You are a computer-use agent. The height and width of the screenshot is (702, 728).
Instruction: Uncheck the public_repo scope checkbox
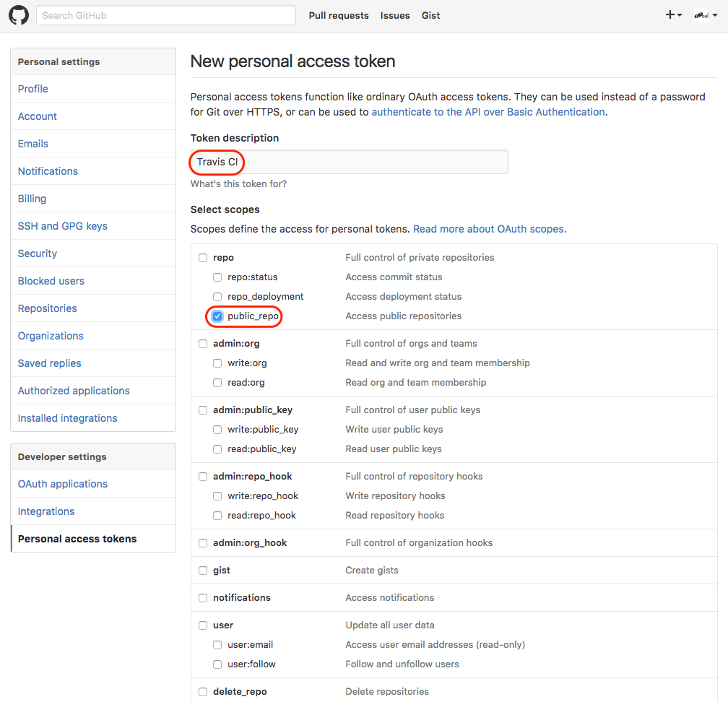217,316
